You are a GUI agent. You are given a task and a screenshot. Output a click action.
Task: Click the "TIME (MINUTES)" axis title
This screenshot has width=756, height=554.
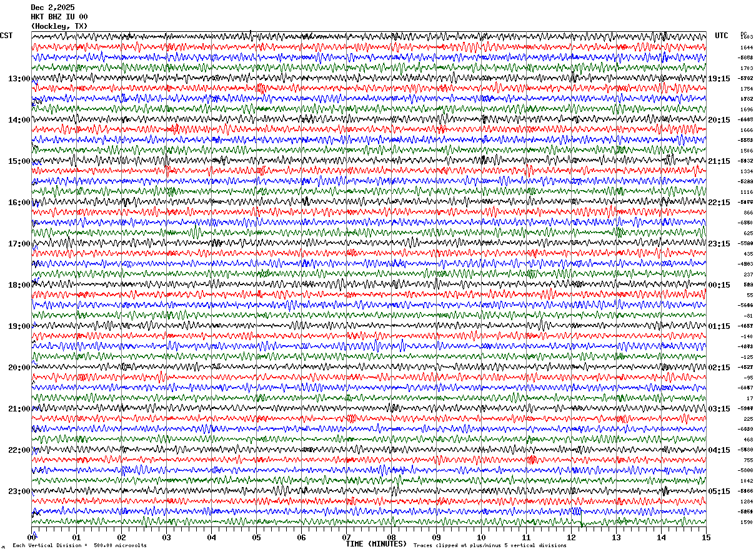[377, 544]
